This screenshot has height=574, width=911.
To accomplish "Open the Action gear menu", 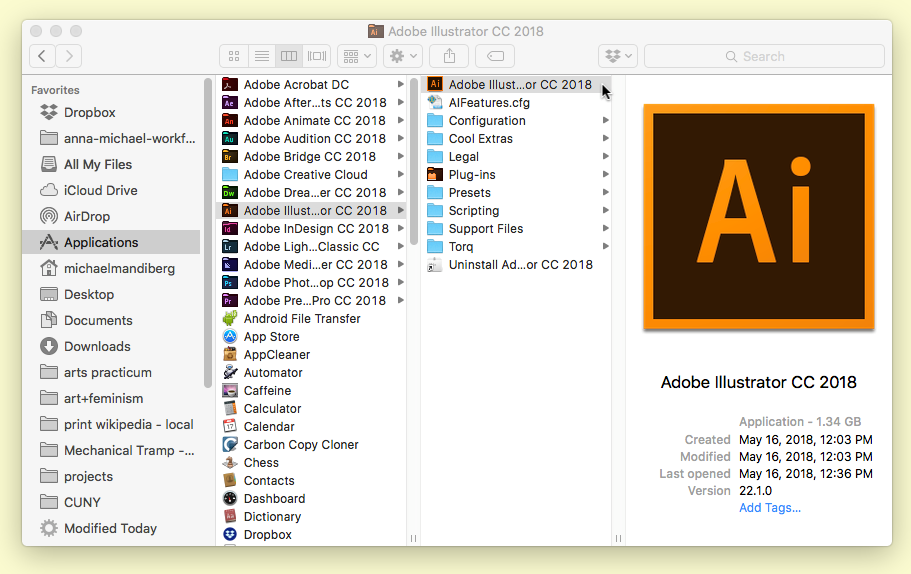I will click(402, 56).
